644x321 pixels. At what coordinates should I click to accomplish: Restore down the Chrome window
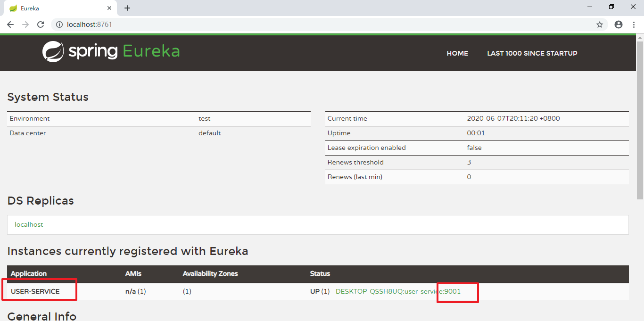[x=611, y=7]
